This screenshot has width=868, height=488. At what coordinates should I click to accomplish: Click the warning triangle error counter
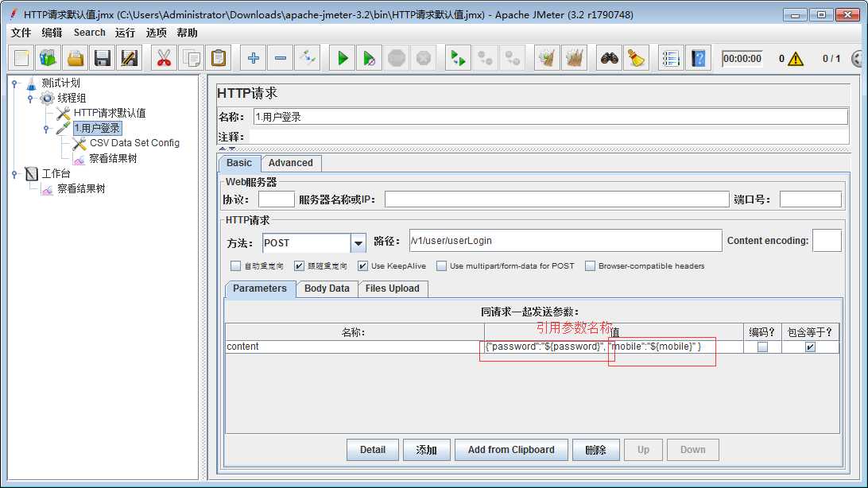[796, 59]
